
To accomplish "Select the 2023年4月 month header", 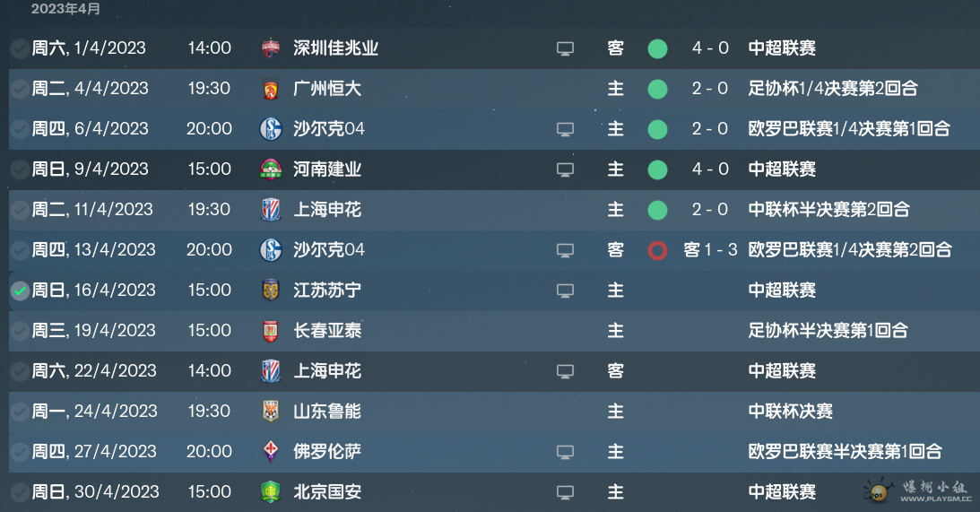I will (65, 9).
